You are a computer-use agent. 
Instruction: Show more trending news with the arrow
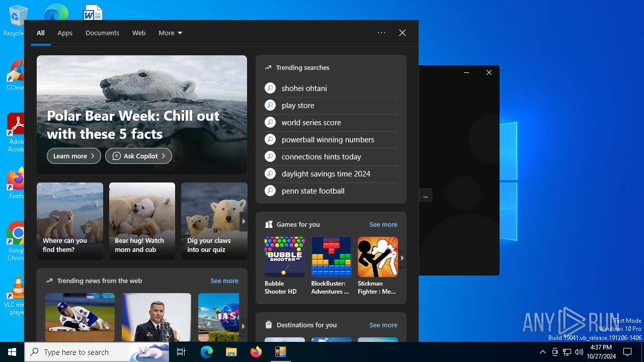pyautogui.click(x=243, y=326)
